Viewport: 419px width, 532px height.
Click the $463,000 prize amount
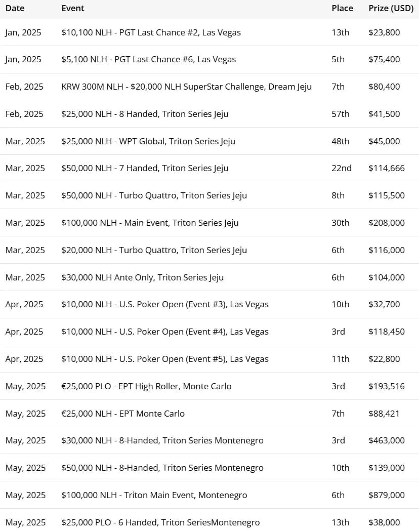coord(387,440)
